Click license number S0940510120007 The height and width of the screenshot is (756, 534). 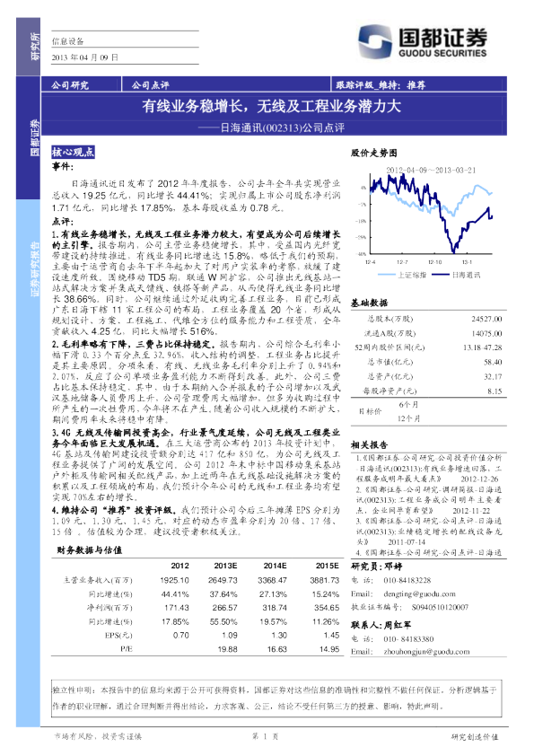pos(440,608)
